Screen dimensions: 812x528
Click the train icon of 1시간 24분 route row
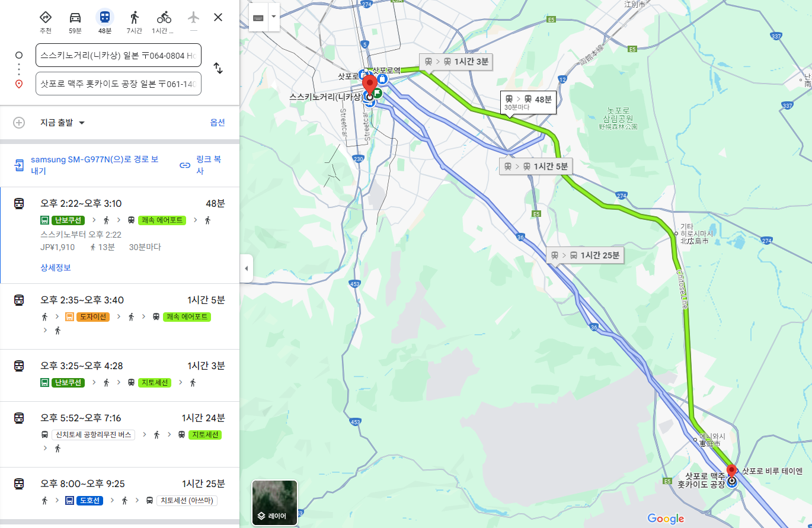[x=19, y=418]
